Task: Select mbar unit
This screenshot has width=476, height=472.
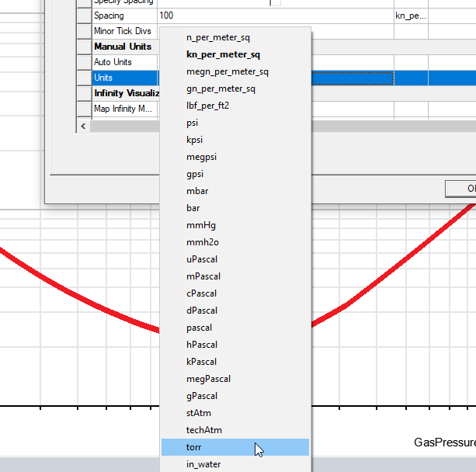Action: (x=235, y=191)
